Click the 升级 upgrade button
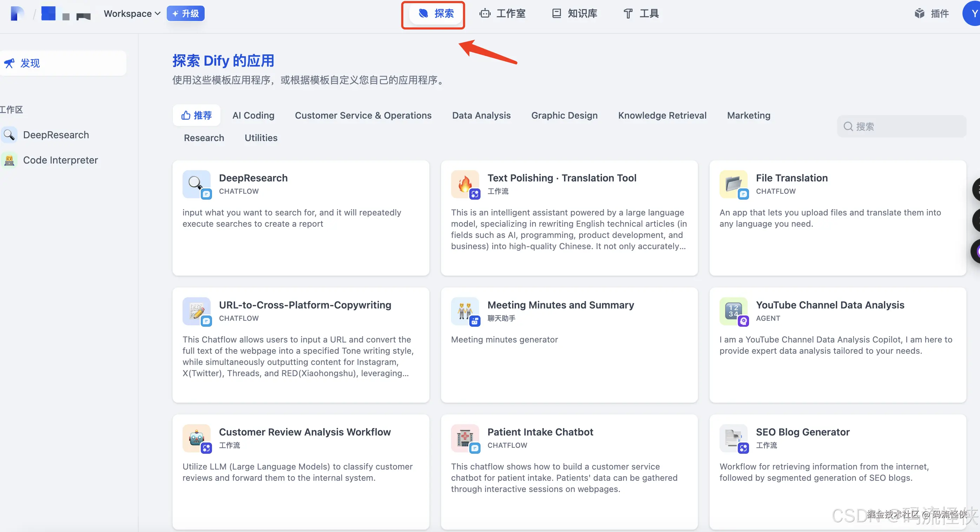 tap(186, 13)
